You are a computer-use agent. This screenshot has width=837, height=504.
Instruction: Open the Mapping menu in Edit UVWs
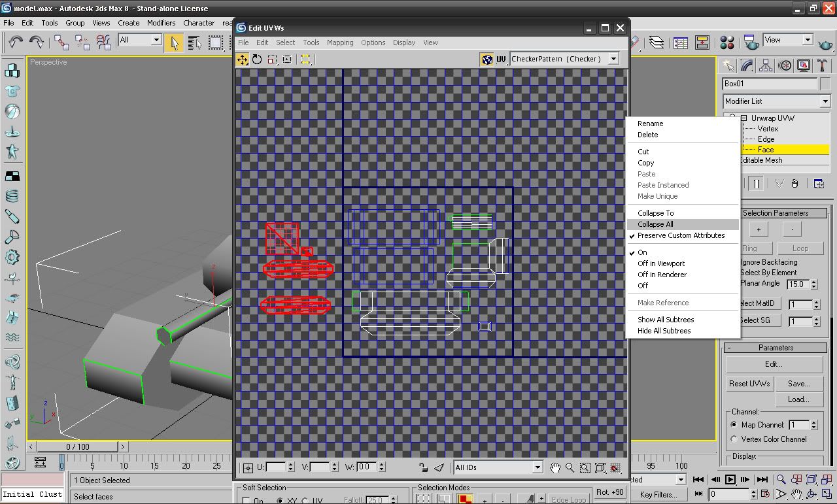(340, 42)
